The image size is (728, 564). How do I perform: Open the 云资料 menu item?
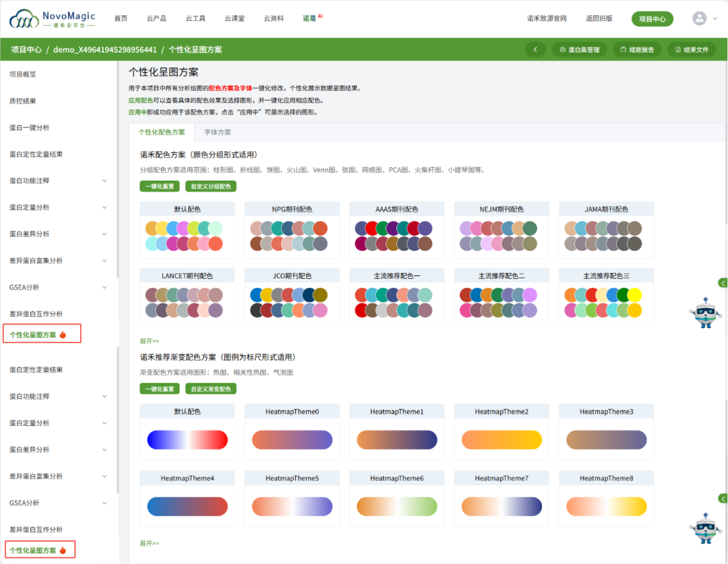[274, 19]
